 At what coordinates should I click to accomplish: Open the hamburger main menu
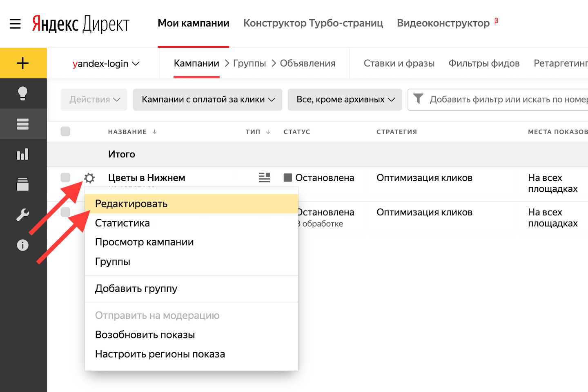15,24
